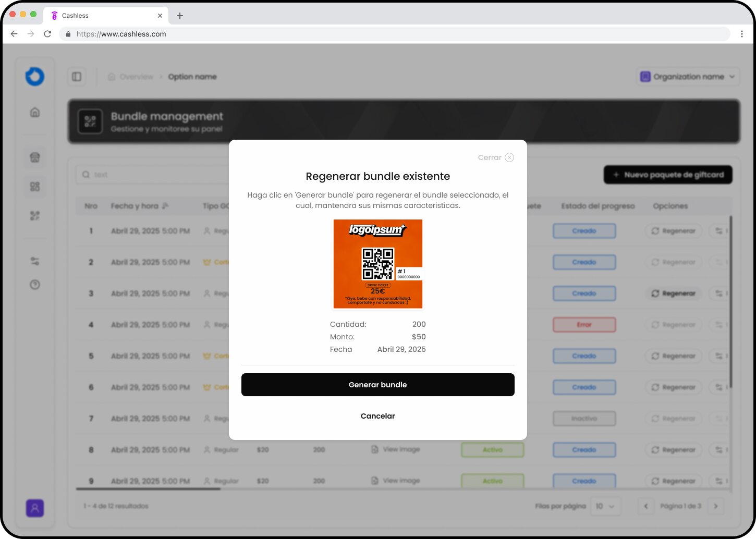Open the settings sliders sidebar icon
Viewport: 756px width, 539px height.
click(x=35, y=261)
